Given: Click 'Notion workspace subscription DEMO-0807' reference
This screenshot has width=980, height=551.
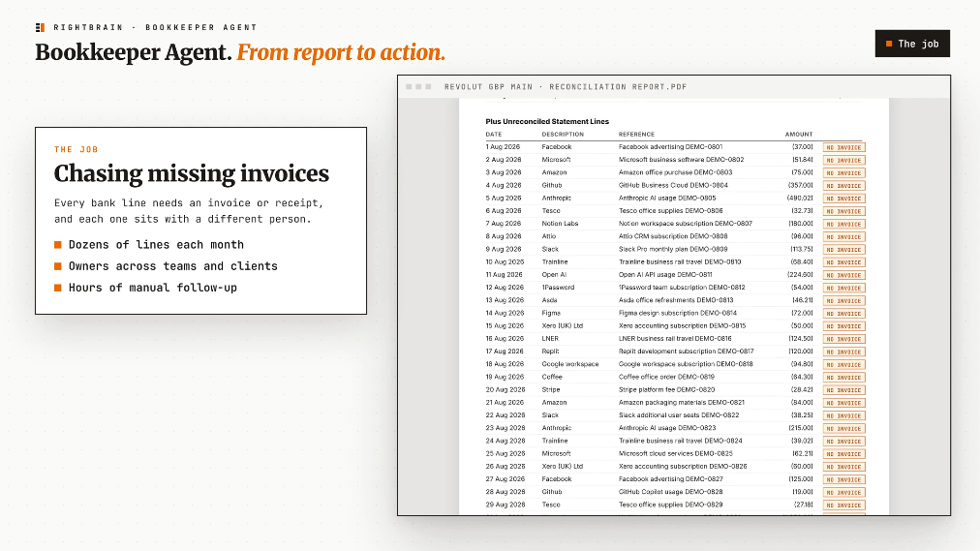Looking at the screenshot, I should click(686, 224).
